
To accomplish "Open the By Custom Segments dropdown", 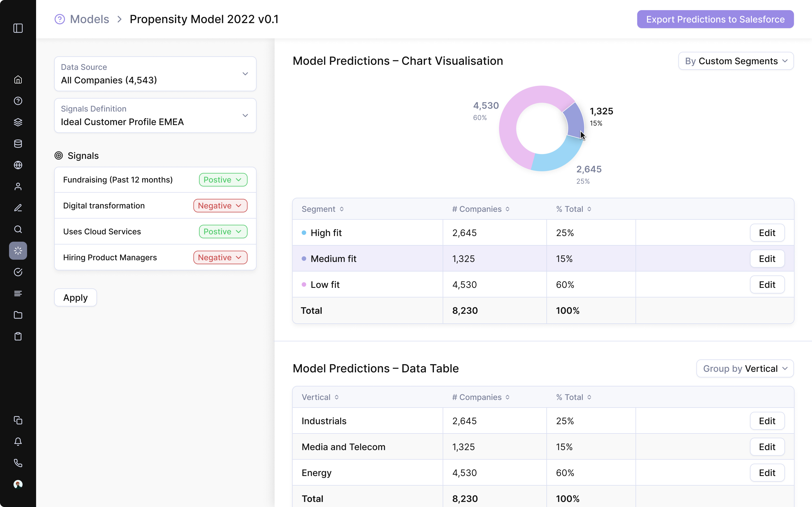I will tap(736, 61).
